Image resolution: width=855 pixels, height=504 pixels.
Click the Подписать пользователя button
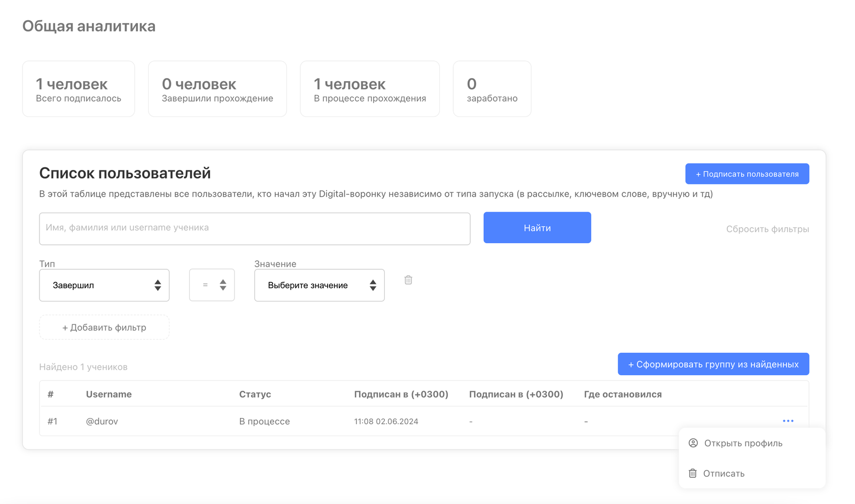[x=747, y=174]
